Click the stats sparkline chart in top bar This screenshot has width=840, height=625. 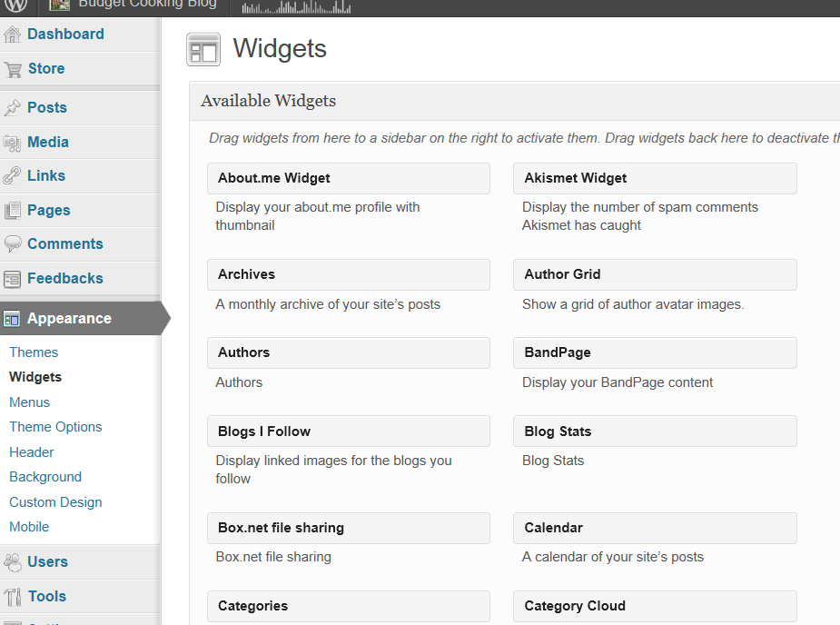coord(296,8)
